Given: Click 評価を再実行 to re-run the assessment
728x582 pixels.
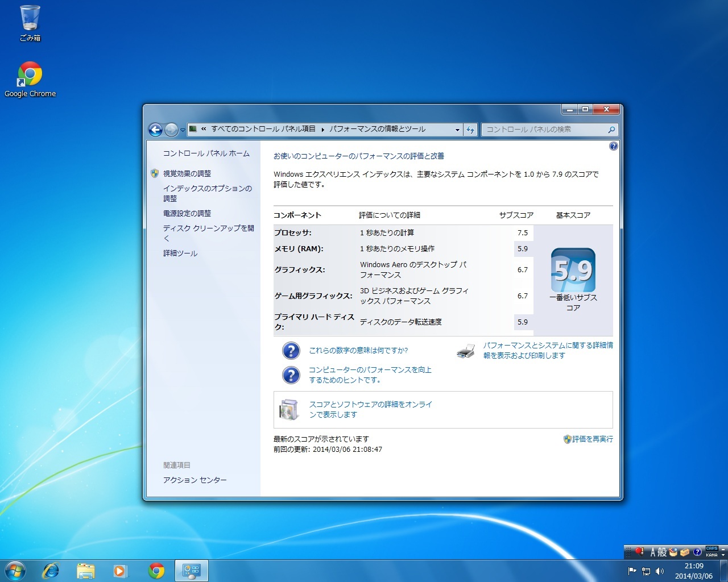Looking at the screenshot, I should (x=592, y=439).
